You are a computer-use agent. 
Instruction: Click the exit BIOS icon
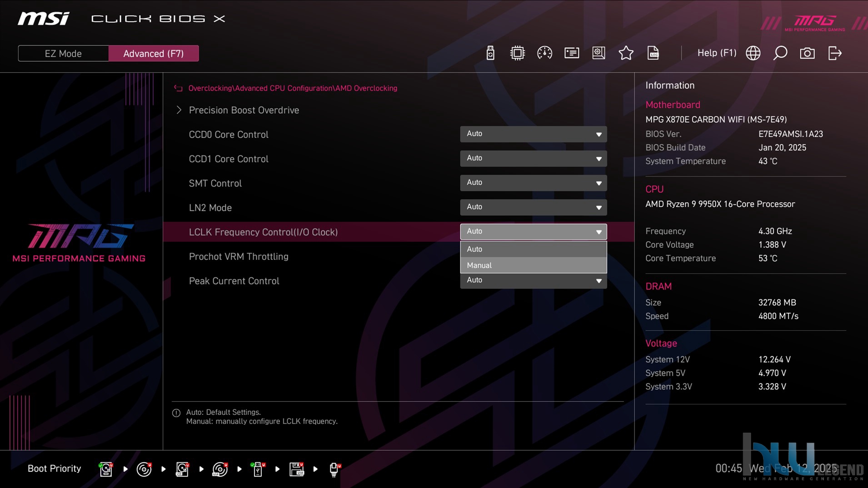pyautogui.click(x=835, y=53)
